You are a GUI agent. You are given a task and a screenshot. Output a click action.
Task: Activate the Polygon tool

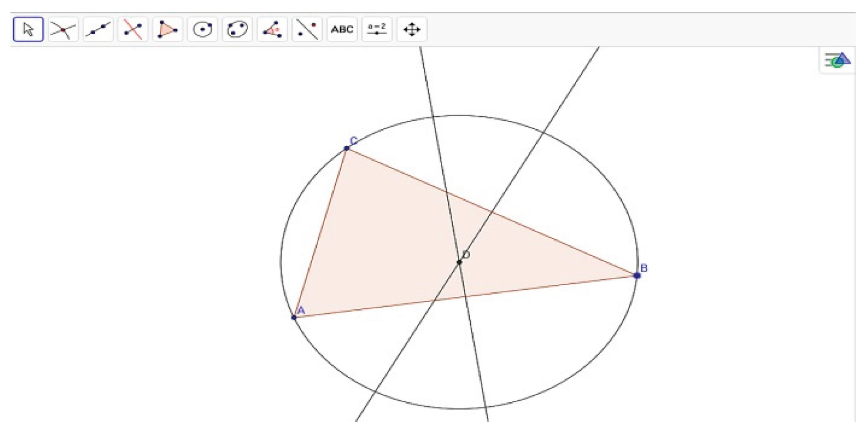pos(167,30)
